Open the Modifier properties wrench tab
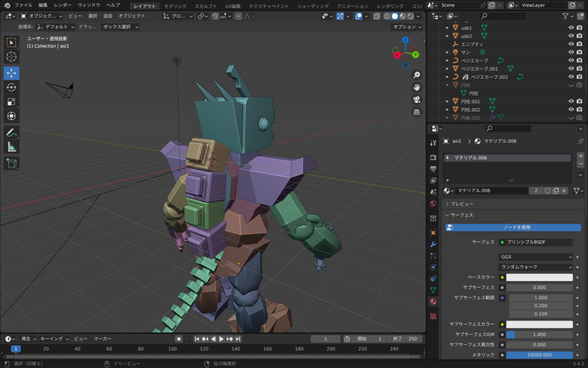This screenshot has width=588, height=368. click(433, 244)
